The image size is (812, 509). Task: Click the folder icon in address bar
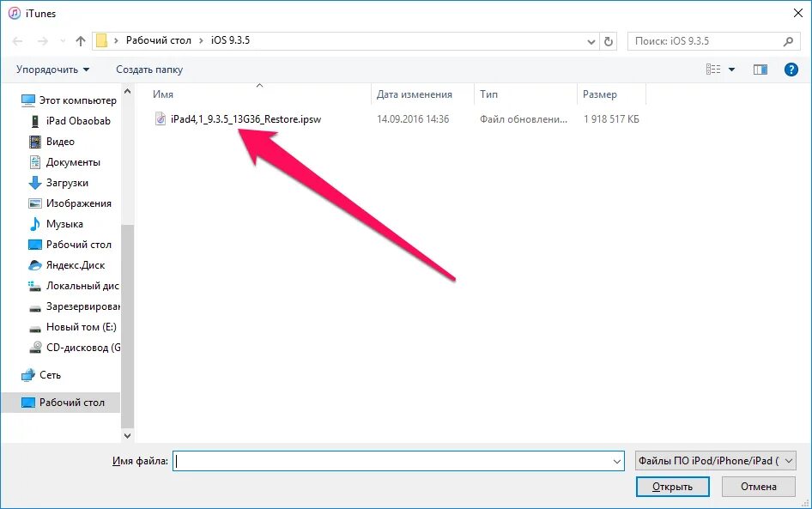101,40
